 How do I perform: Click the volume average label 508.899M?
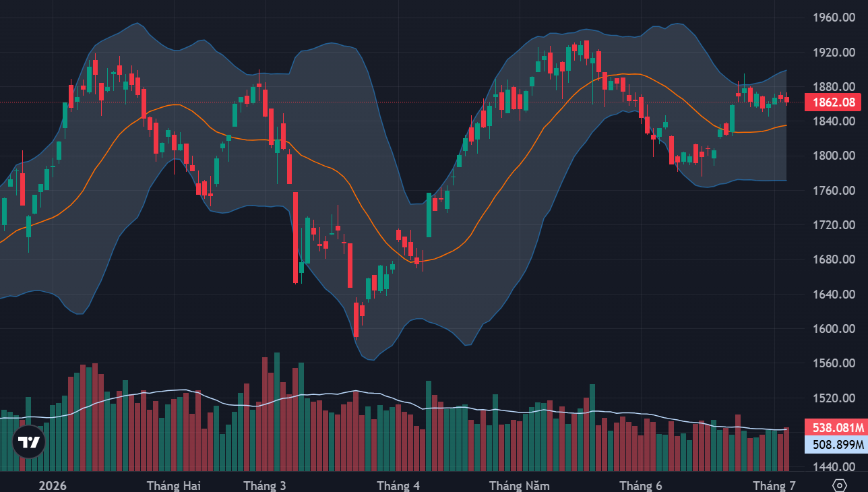click(836, 445)
